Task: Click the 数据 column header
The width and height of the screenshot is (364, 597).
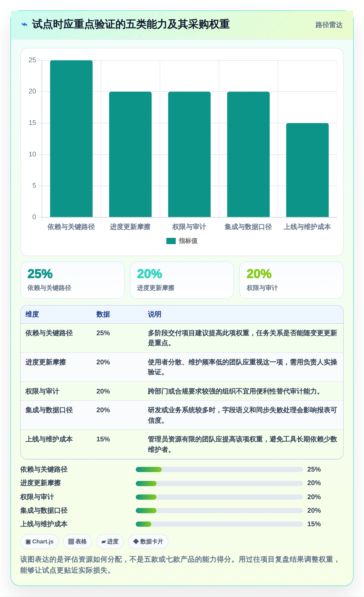Action: pos(103,314)
